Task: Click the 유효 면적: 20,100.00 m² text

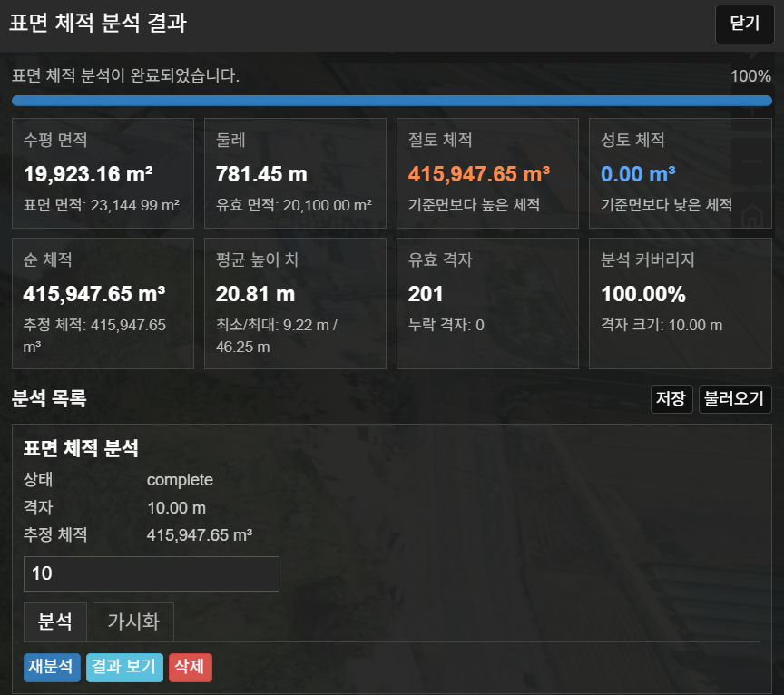Action: [x=293, y=205]
